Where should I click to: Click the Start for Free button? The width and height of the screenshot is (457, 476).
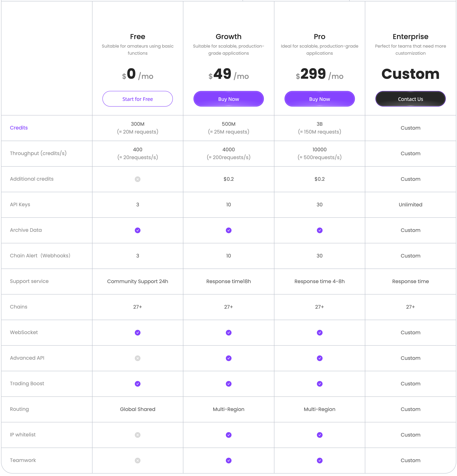(x=137, y=99)
